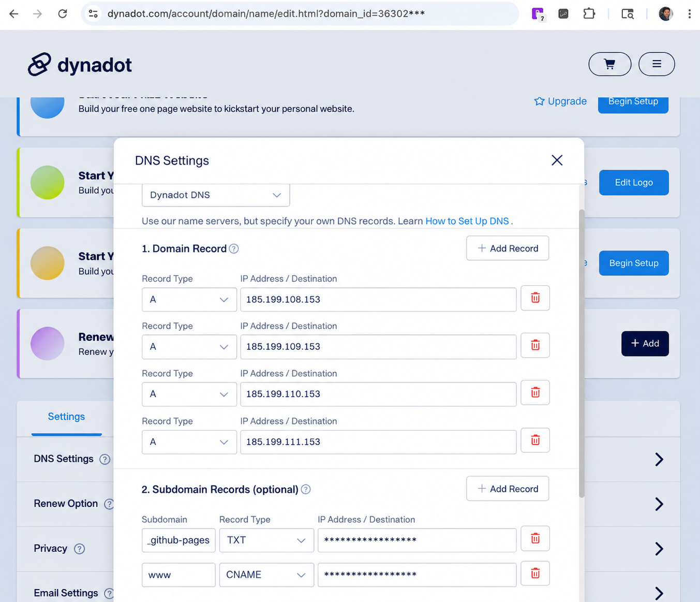Image resolution: width=700 pixels, height=602 pixels.
Task: Click the Upgrade link
Action: [x=560, y=101]
